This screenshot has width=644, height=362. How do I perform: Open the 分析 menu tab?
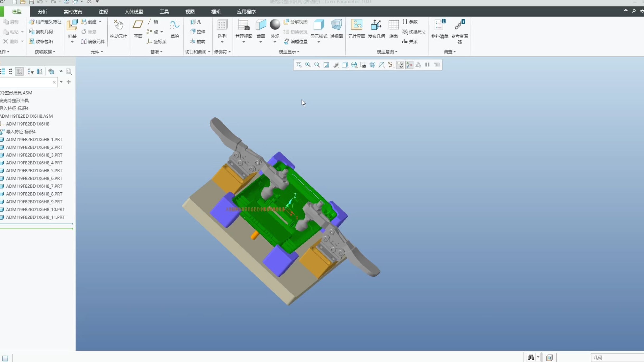pos(43,12)
